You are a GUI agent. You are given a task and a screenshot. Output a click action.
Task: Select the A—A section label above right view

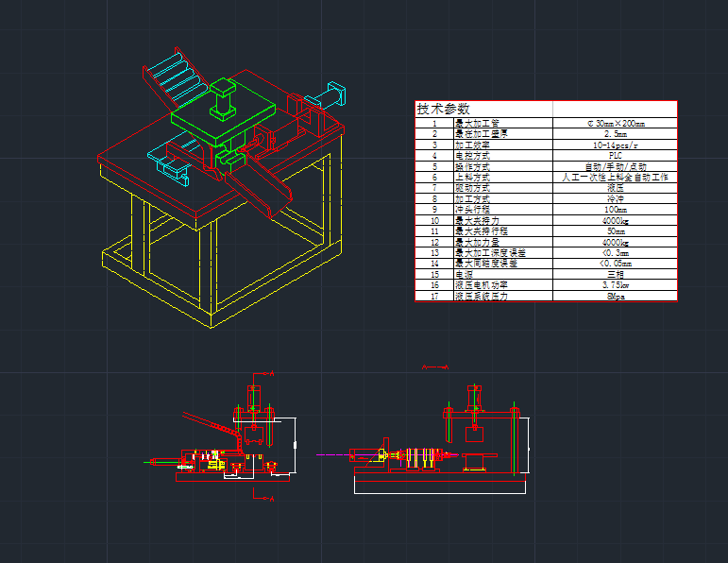[x=434, y=365]
